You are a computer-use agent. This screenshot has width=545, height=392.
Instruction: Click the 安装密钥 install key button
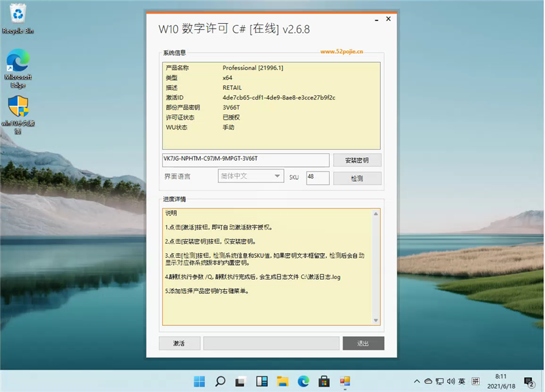(x=357, y=160)
